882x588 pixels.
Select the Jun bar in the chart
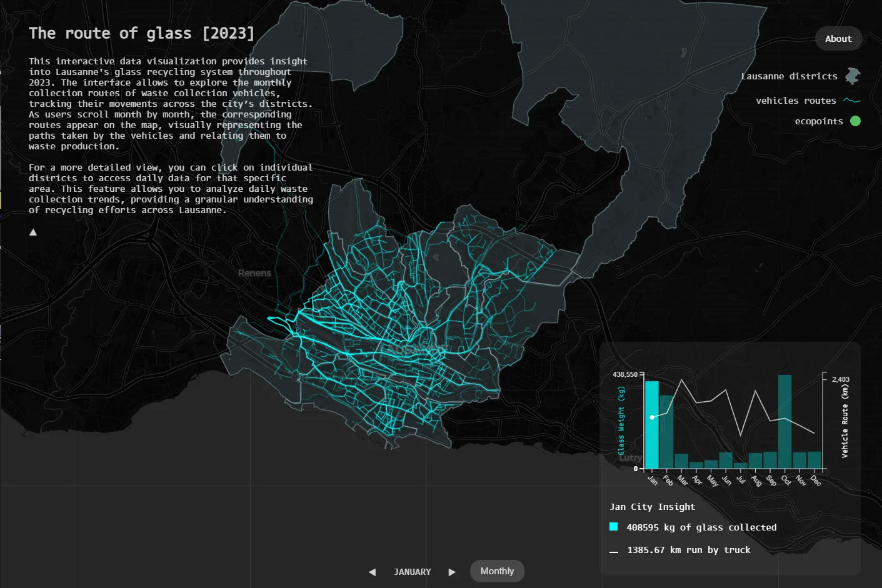point(726,461)
